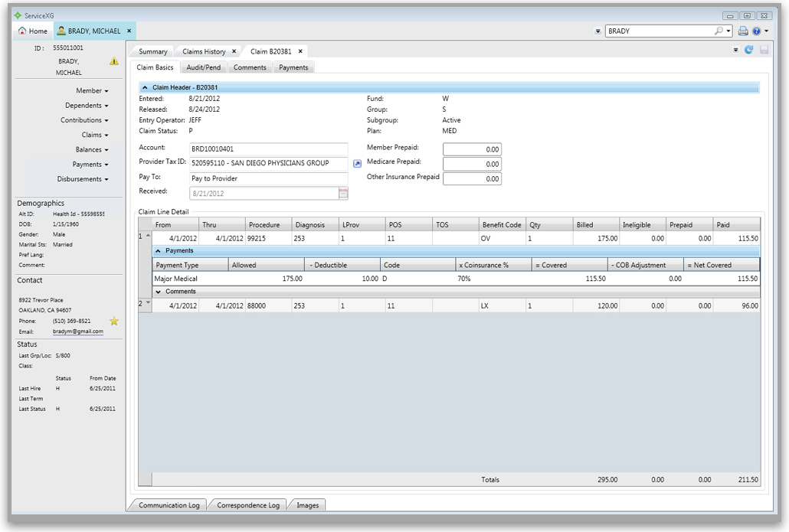Image resolution: width=789 pixels, height=532 pixels.
Task: Click the refresh icon above the claim
Action: pos(748,50)
